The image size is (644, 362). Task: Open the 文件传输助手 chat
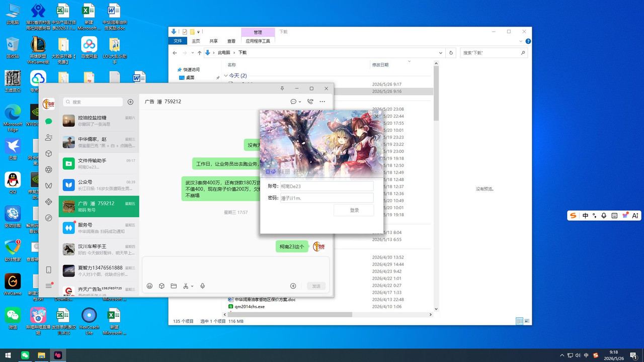[x=99, y=163]
